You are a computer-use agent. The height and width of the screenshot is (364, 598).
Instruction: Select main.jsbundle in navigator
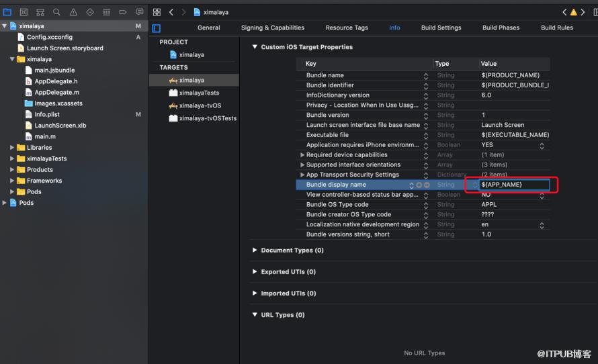[x=54, y=70]
